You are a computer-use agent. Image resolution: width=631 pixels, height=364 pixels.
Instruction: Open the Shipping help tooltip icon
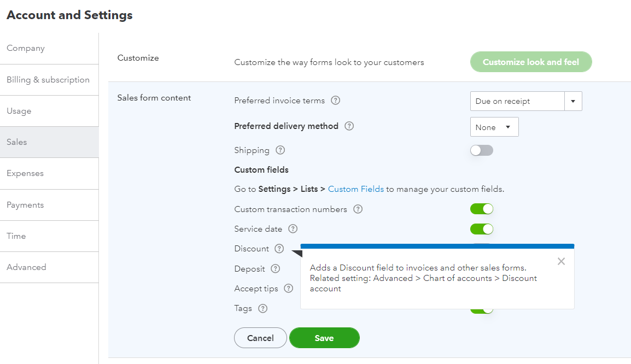click(280, 150)
